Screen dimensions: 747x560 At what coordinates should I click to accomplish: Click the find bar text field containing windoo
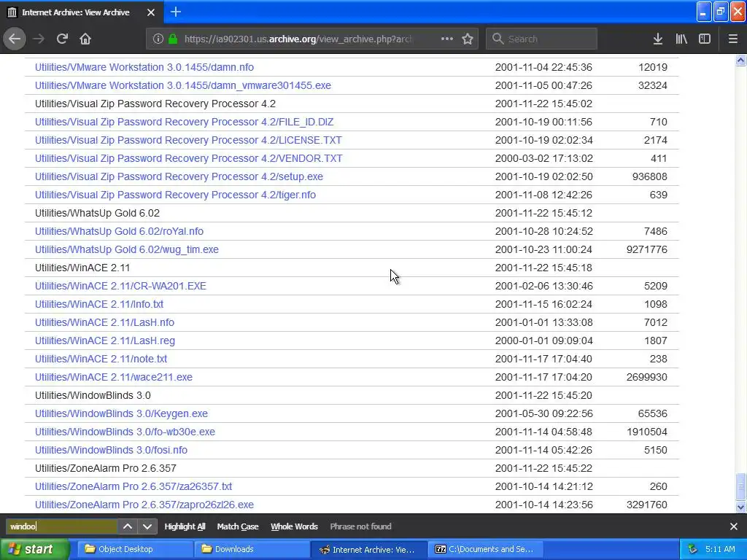point(62,526)
